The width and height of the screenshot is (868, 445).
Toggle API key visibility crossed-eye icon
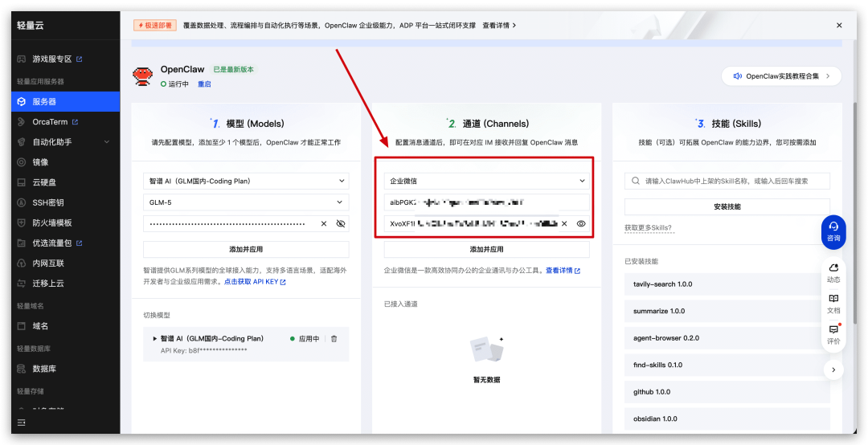point(341,223)
